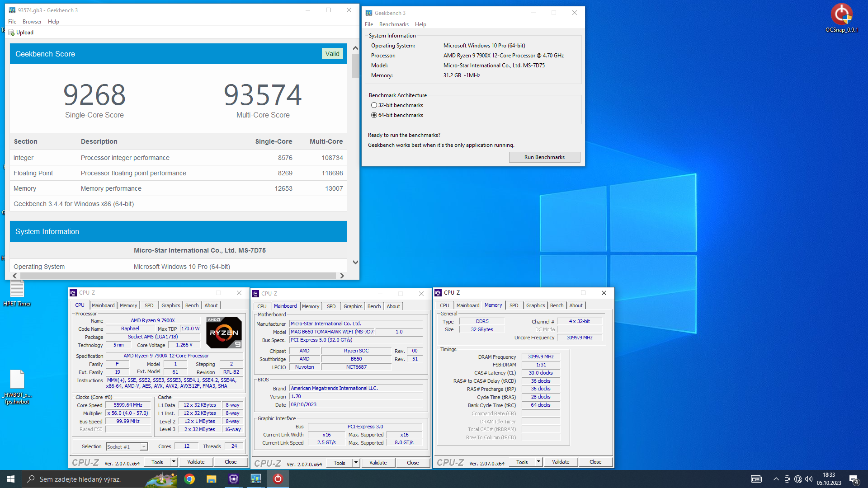Switch to About tab in right CPU-Z
The image size is (868, 488).
576,305
